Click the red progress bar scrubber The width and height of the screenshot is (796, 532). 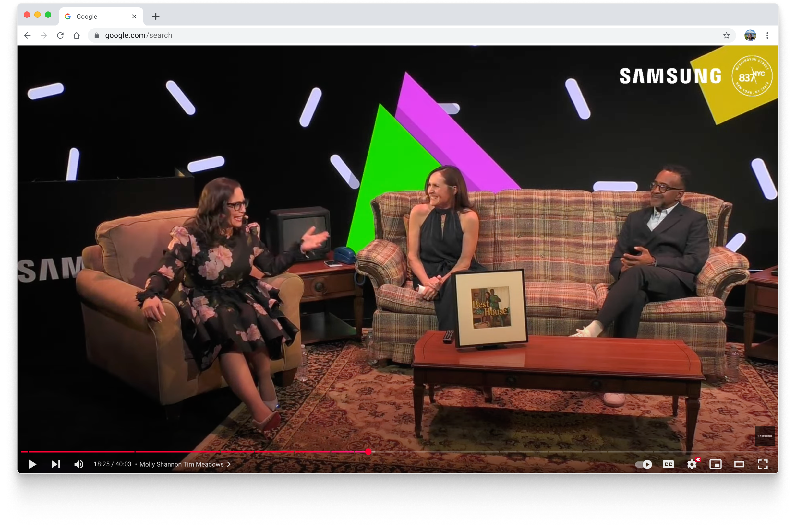click(x=368, y=452)
